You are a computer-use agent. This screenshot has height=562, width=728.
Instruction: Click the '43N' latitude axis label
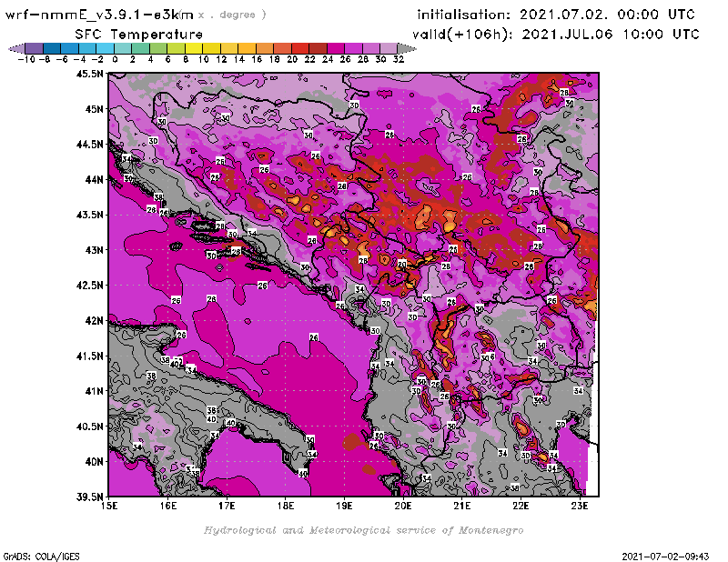pos(94,250)
